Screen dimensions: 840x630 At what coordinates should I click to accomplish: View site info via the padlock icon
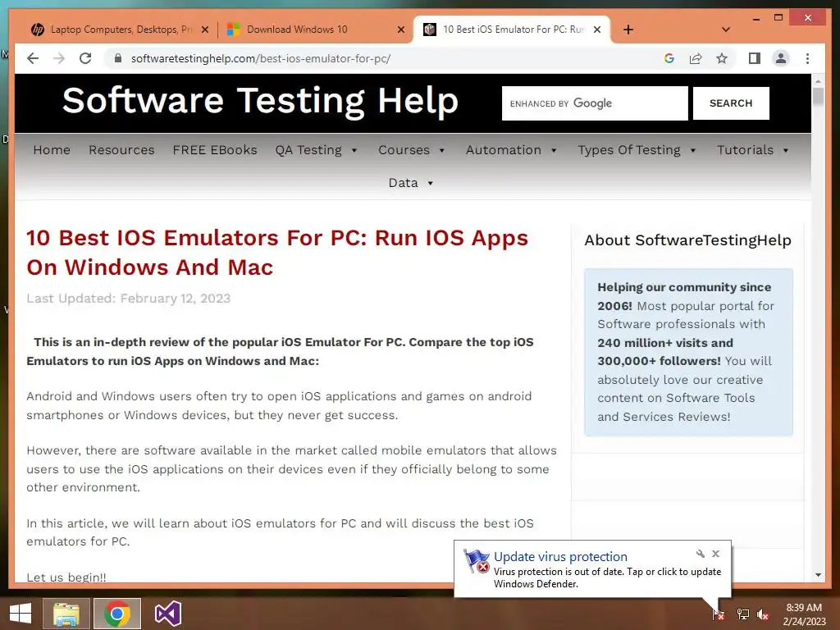click(x=118, y=58)
